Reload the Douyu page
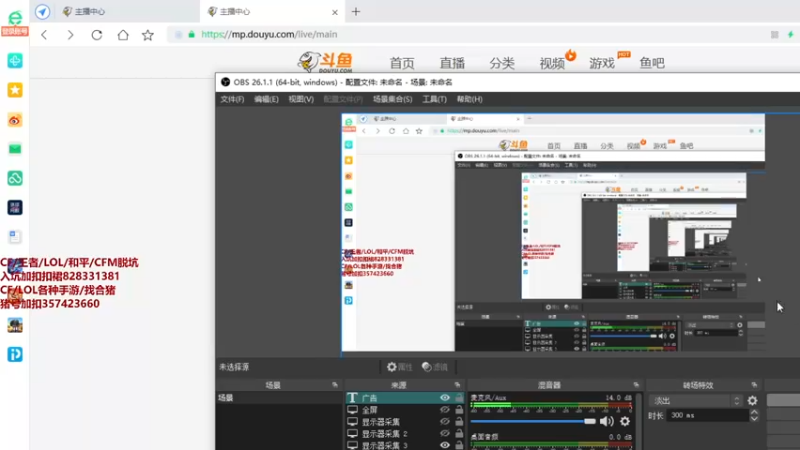This screenshot has width=800, height=450. tap(96, 35)
